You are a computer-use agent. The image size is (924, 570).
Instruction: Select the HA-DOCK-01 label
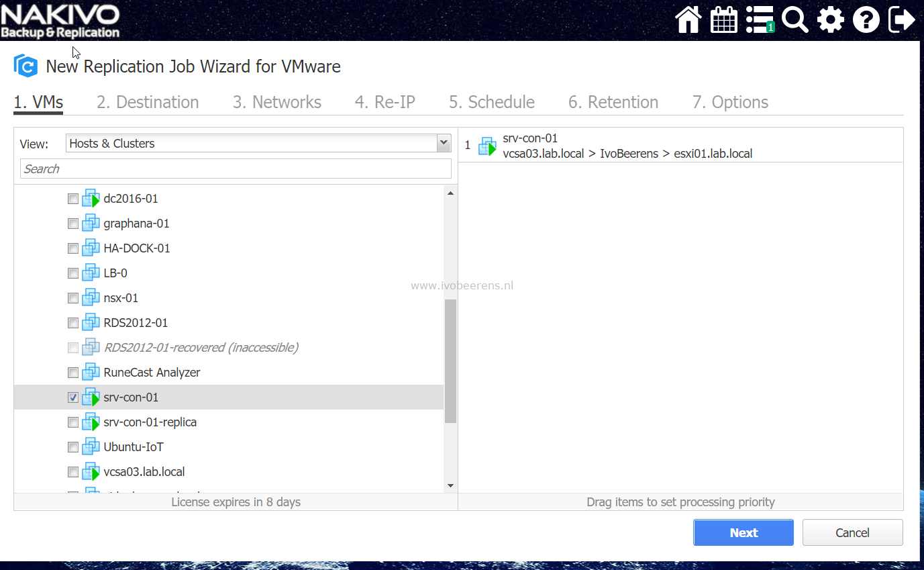pyautogui.click(x=137, y=248)
